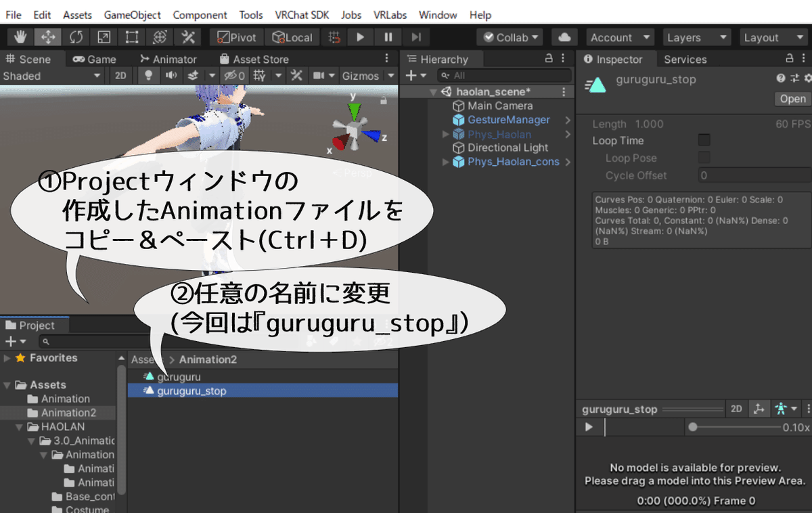Play the guruguru_stop preview animation
Screen dimensions: 812x513
[x=589, y=427]
